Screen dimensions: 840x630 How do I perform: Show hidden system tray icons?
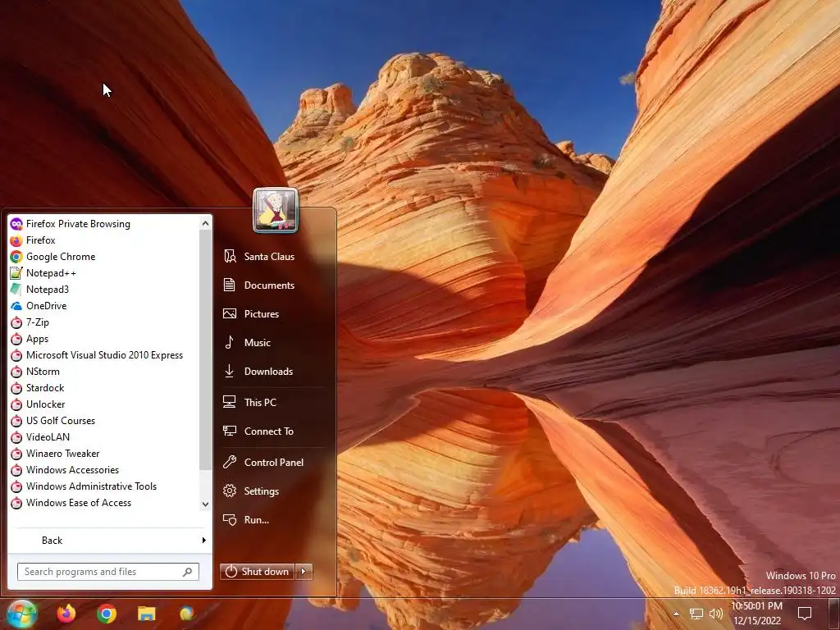(x=676, y=614)
